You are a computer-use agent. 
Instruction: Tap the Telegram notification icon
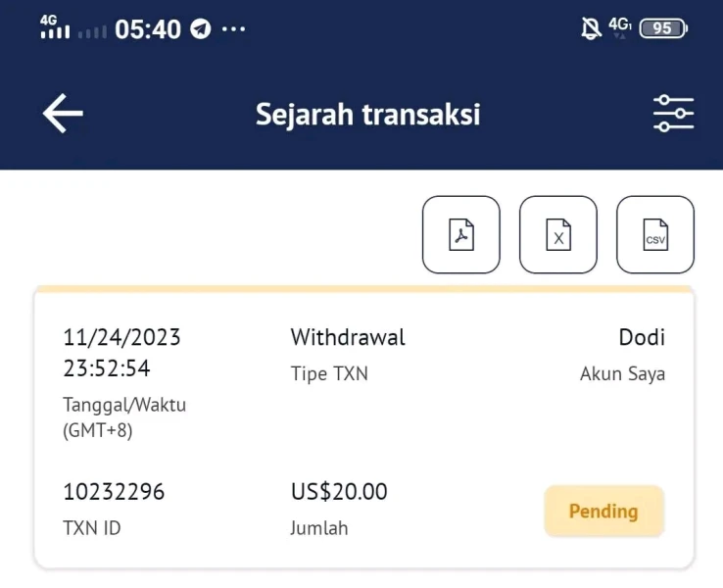[201, 29]
